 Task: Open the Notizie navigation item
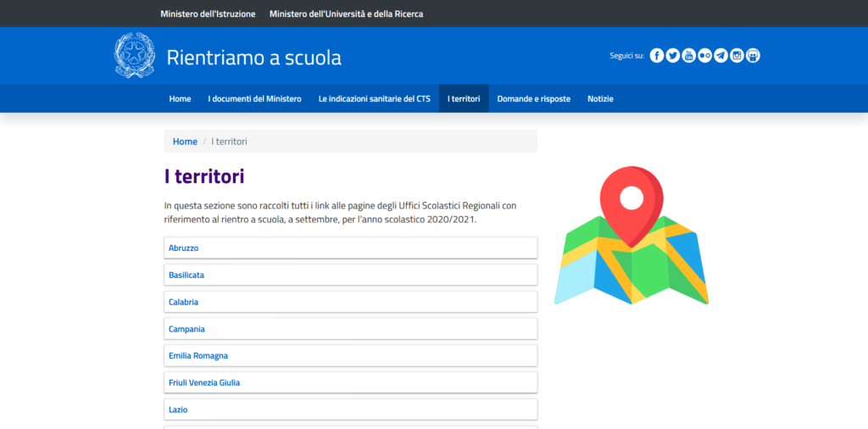[601, 98]
